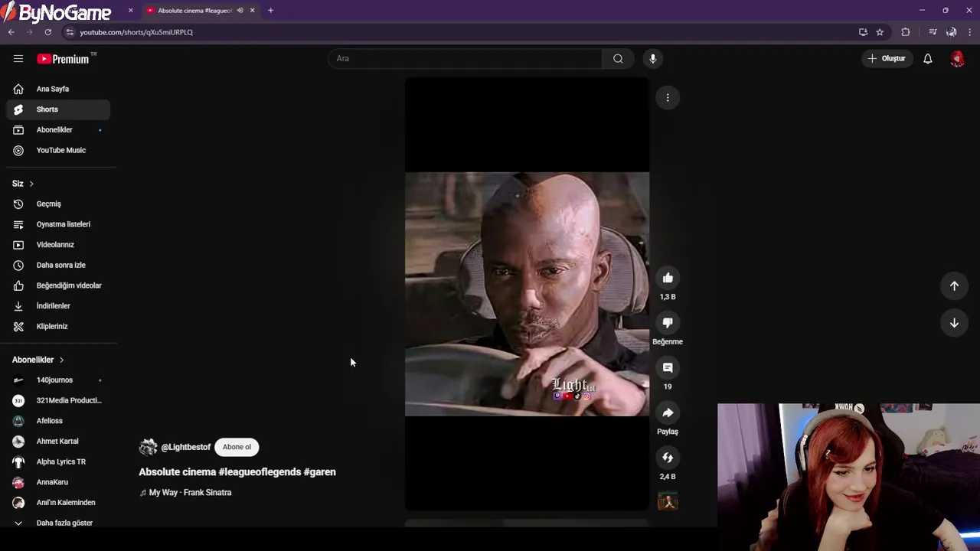The width and height of the screenshot is (980, 551).
Task: Open Alpha Lyrics TR channel
Action: 58,461
